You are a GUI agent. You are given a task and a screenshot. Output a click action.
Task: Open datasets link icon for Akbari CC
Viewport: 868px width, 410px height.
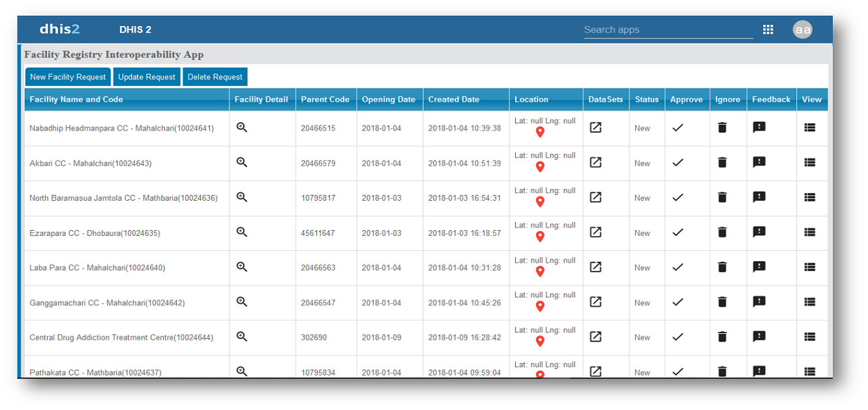[x=595, y=162]
